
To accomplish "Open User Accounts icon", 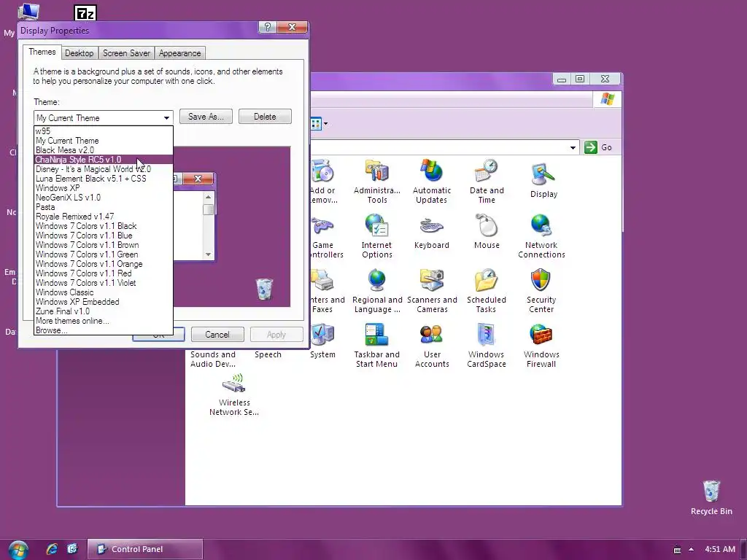I will (432, 346).
